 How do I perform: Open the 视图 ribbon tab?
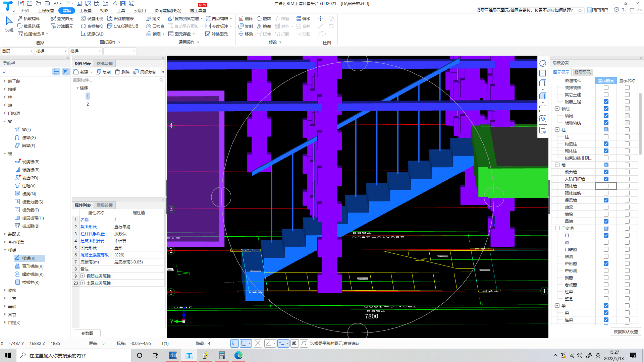(x=104, y=10)
